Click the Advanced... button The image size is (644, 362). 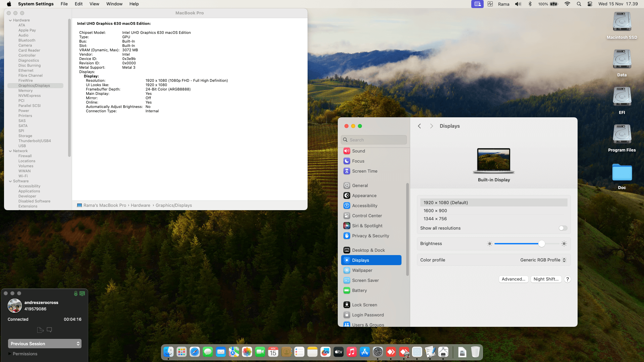coord(514,279)
